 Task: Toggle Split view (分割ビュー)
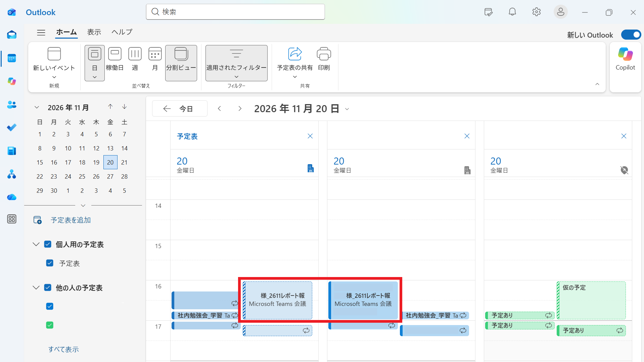181,63
